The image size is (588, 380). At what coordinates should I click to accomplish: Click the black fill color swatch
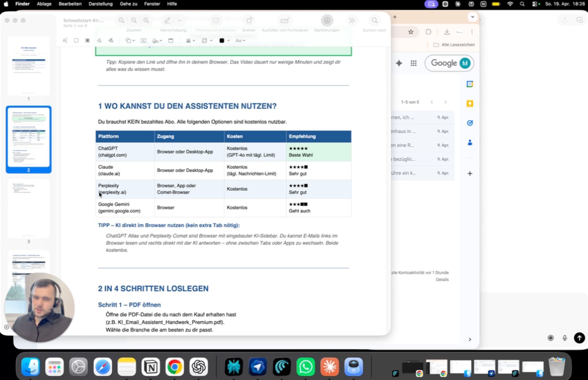point(222,41)
